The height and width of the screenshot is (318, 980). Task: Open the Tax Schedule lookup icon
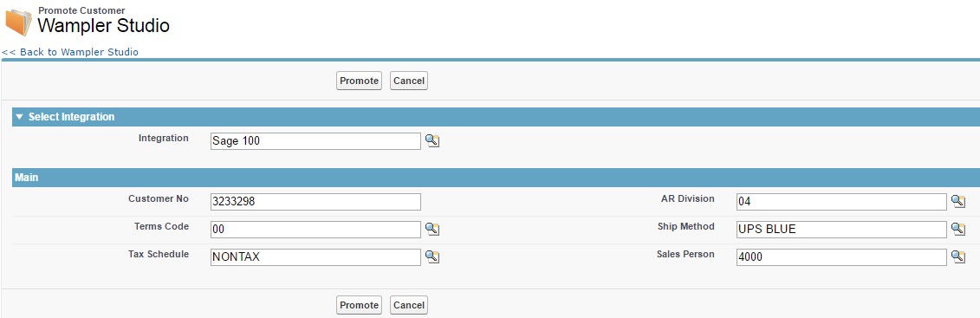point(432,256)
